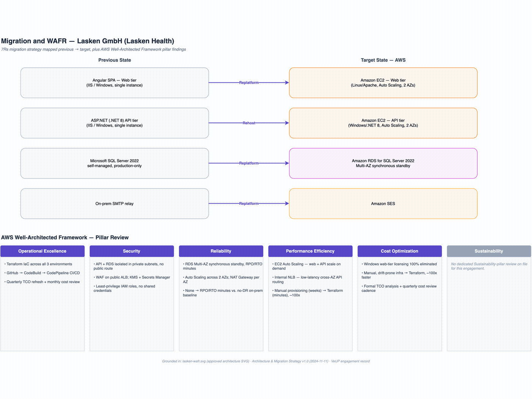Click 'WAF on public ALB; KMS + Secrets Manager' bullet
This screenshot has height=399, width=532.
pos(132,277)
